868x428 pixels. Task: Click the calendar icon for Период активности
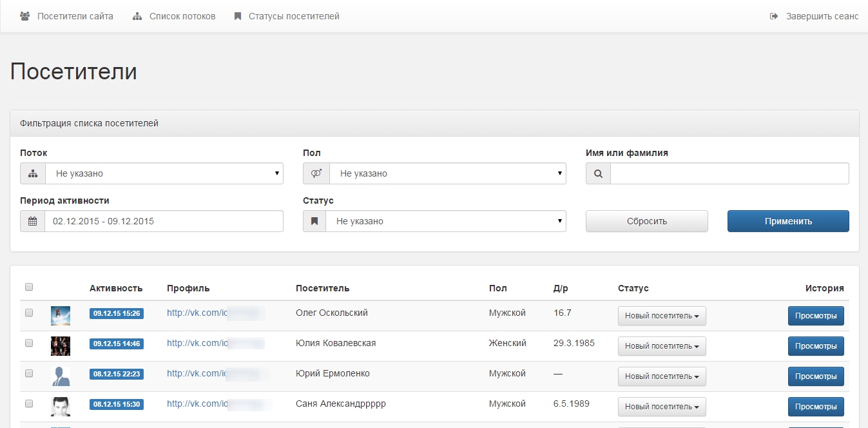(32, 221)
